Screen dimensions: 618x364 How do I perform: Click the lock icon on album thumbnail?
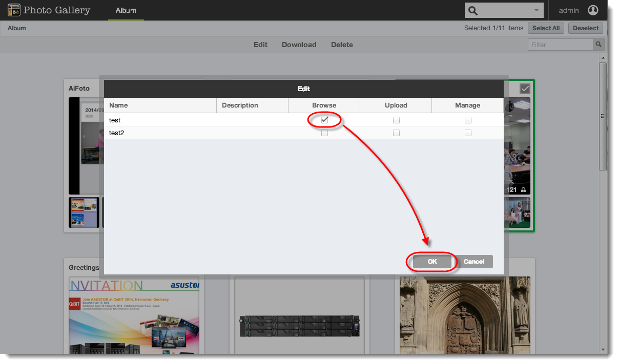click(x=523, y=190)
